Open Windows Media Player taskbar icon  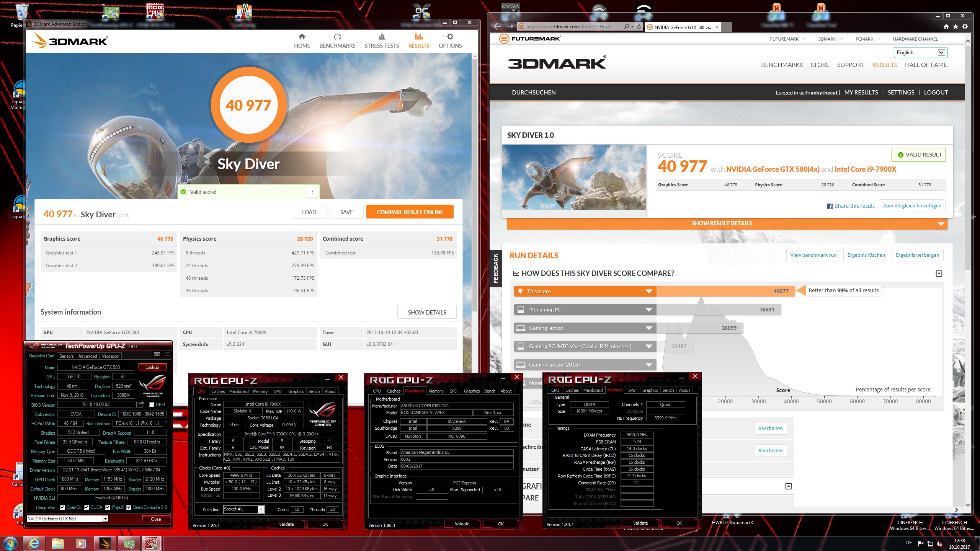pos(81,543)
